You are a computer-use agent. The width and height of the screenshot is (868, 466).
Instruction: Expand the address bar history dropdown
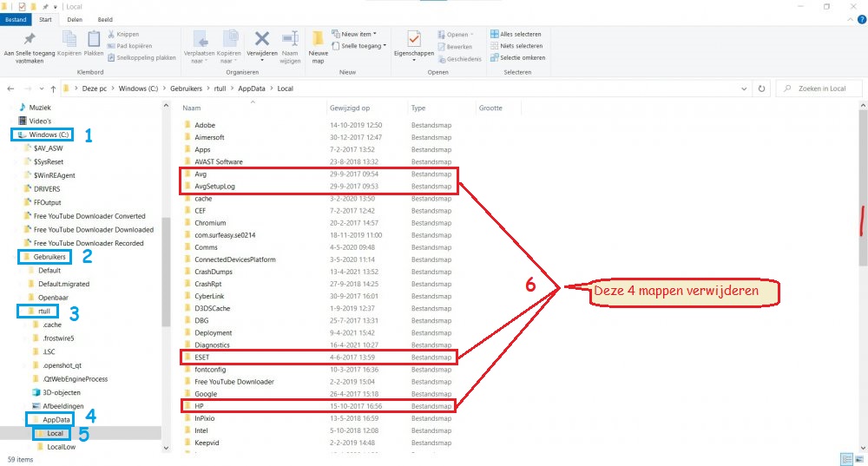pos(743,89)
